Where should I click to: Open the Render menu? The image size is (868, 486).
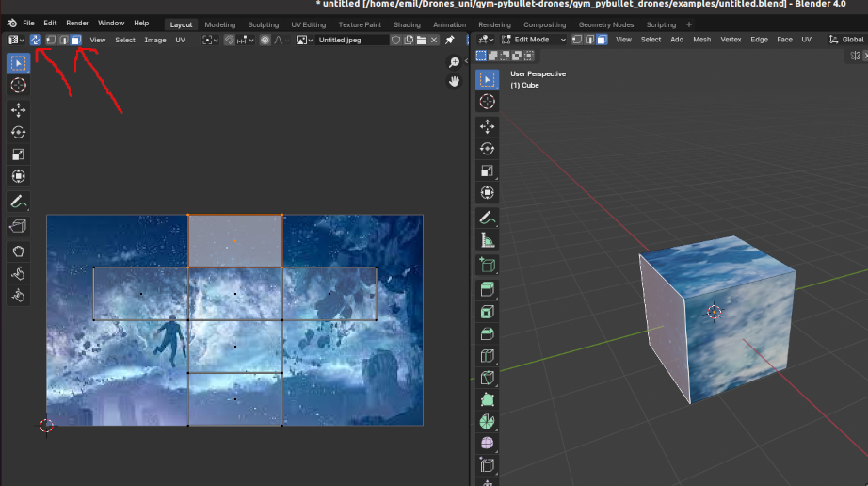[77, 24]
